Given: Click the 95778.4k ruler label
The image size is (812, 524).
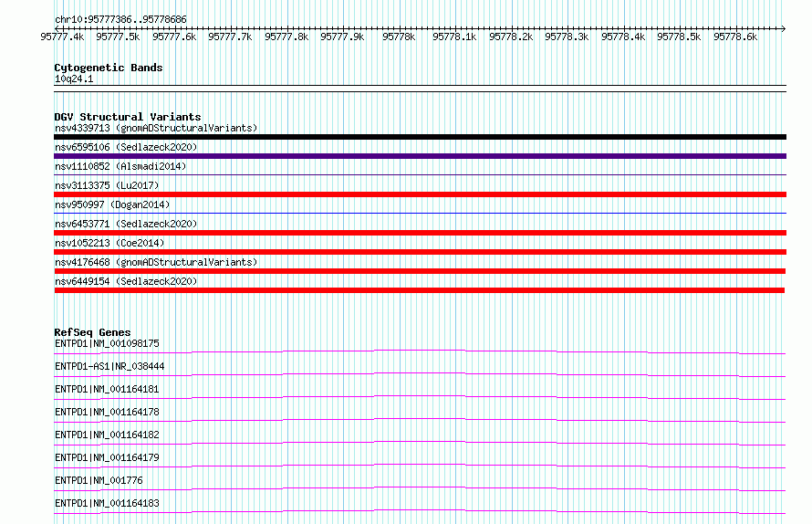Looking at the screenshot, I should click(623, 37).
